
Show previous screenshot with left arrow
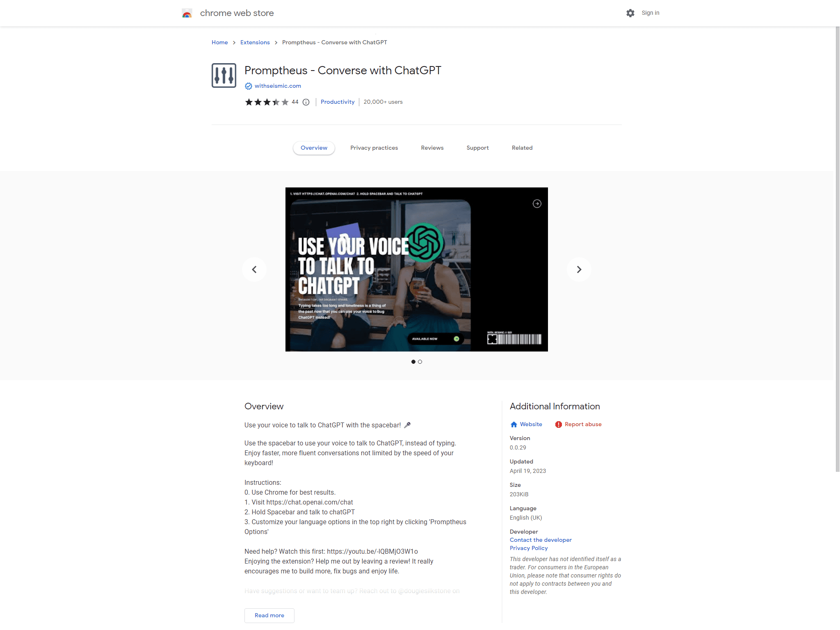click(254, 269)
